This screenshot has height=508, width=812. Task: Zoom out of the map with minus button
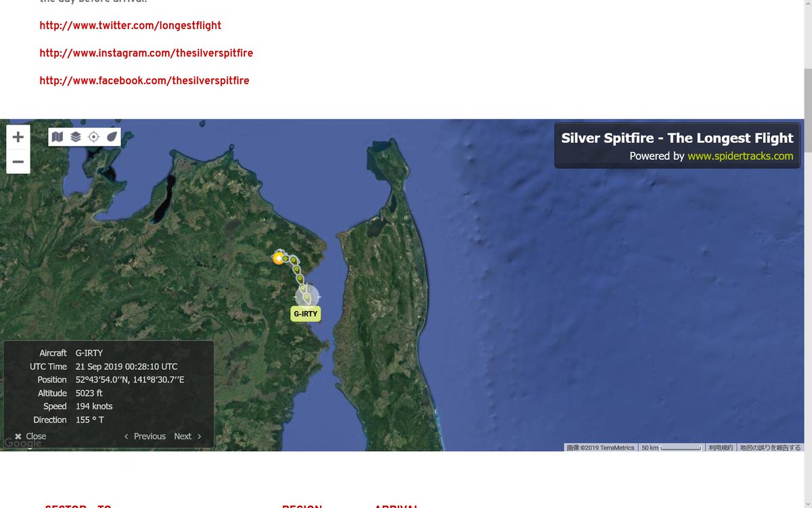pyautogui.click(x=18, y=162)
